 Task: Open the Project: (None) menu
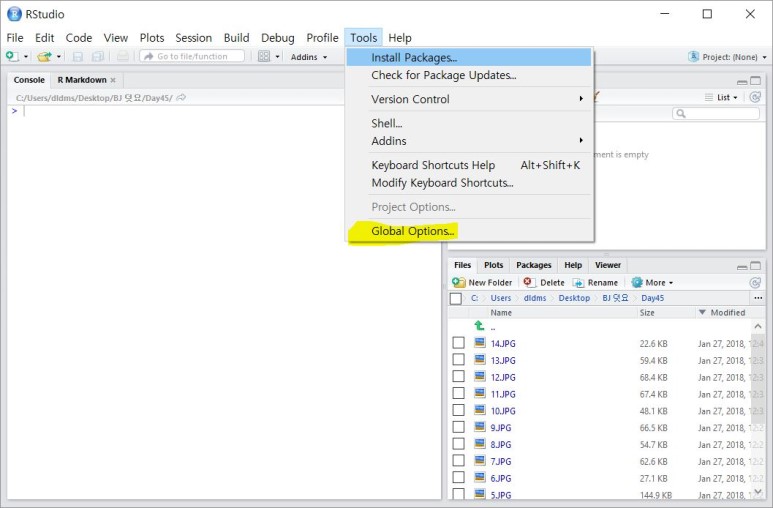(728, 57)
